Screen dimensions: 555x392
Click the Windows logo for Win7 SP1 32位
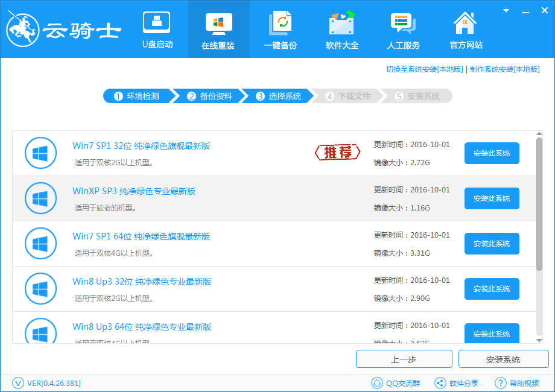[x=40, y=153]
